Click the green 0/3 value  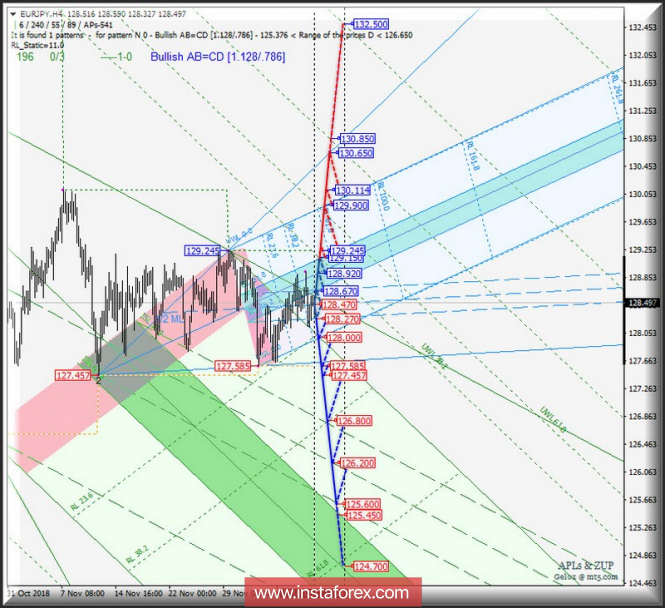click(57, 57)
